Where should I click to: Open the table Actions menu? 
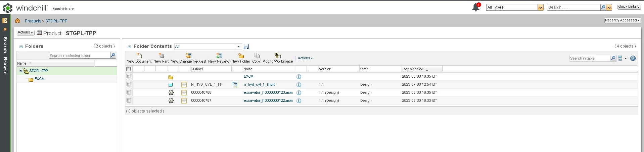[x=305, y=58]
